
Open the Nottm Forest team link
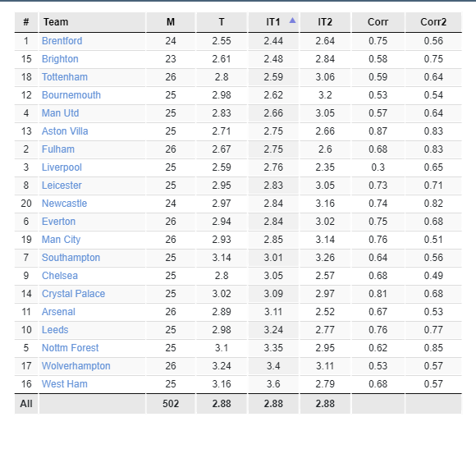[x=70, y=348]
